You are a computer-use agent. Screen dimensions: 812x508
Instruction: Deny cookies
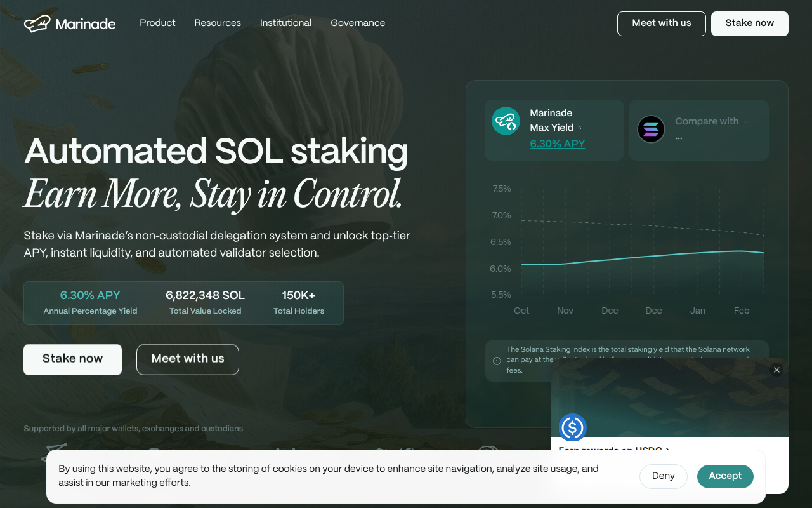point(664,476)
